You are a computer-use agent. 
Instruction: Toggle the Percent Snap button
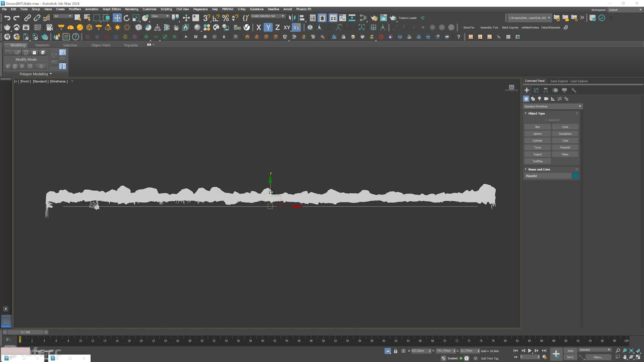click(x=225, y=18)
